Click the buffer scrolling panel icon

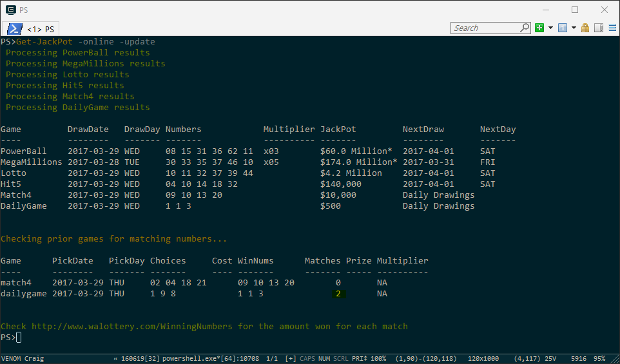599,28
